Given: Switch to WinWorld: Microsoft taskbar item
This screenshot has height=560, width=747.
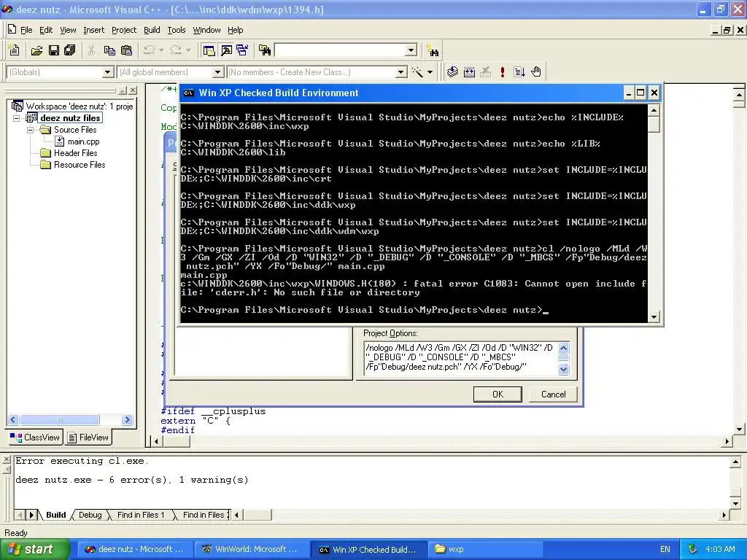Looking at the screenshot, I should [x=252, y=549].
